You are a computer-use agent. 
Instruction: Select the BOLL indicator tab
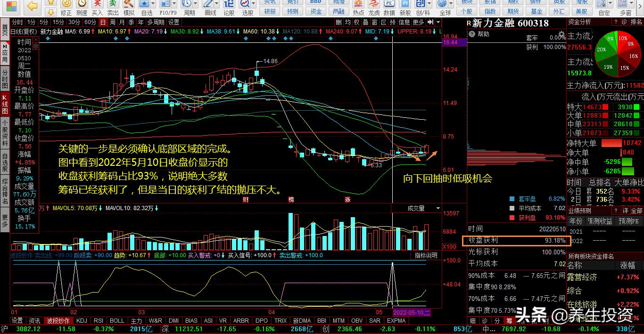(x=117, y=321)
